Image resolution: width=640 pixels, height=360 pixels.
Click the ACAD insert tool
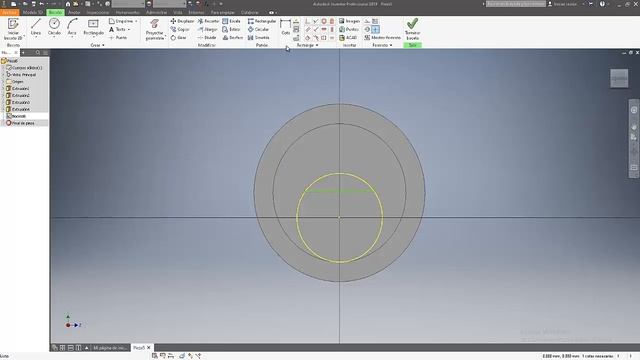pyautogui.click(x=348, y=38)
